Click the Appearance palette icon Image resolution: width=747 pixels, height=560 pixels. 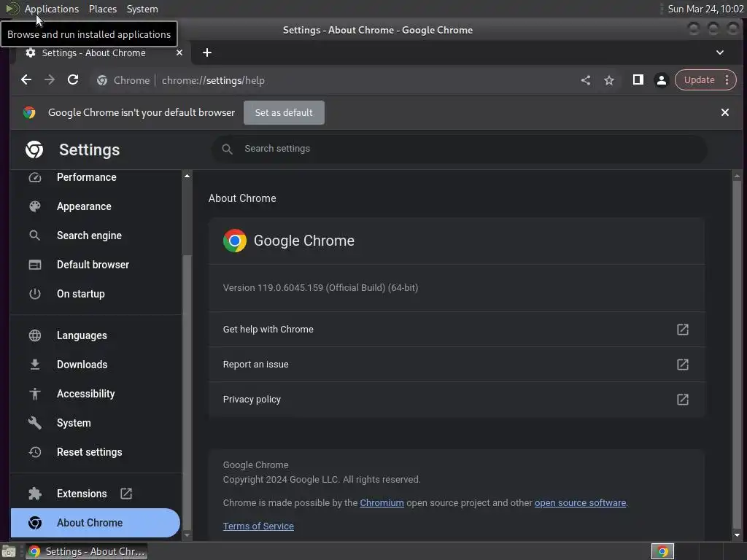pos(35,206)
